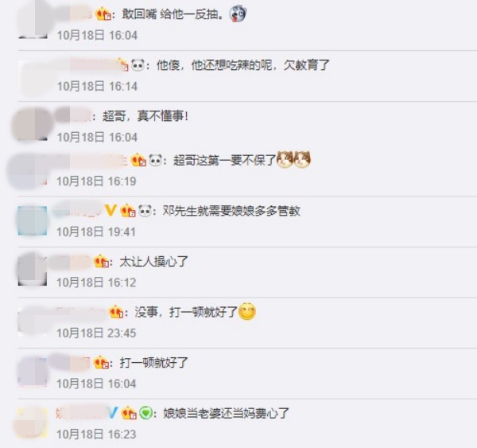The height and width of the screenshot is (448, 477).
Task: Open the avatar beside 娘娘当老婆还当妈费心了
Action: (x=33, y=423)
